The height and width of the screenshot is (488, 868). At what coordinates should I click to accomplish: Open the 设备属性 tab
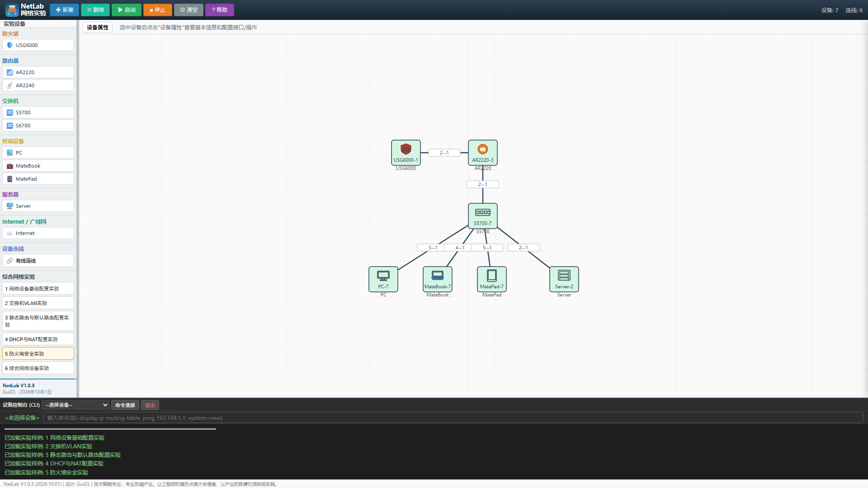98,27
